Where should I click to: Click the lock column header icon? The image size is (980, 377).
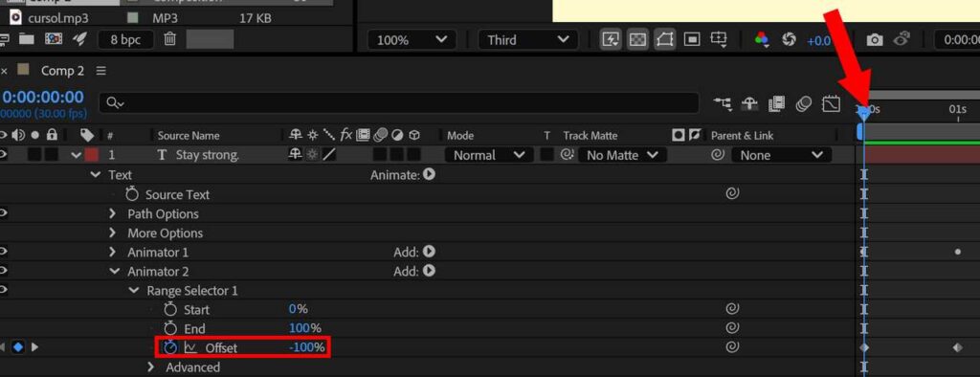coord(52,135)
